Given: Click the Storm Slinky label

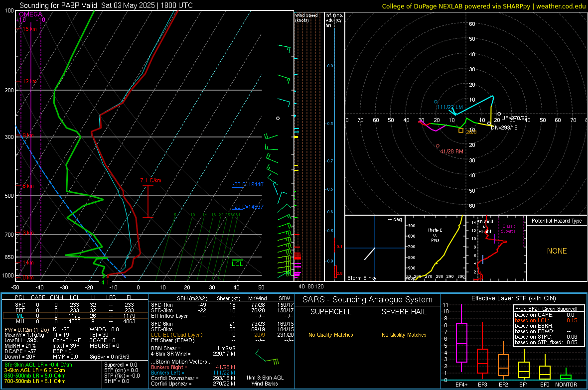Looking at the screenshot, I should tap(361, 278).
